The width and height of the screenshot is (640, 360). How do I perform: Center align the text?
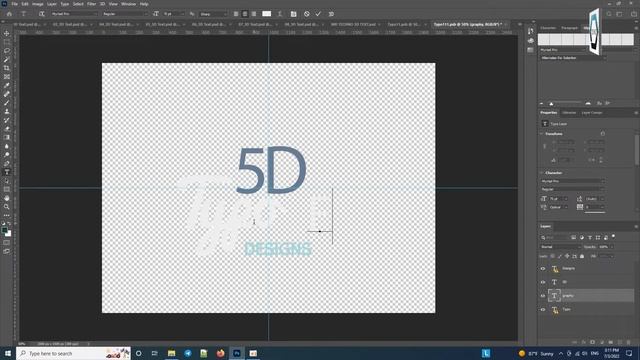click(x=245, y=14)
